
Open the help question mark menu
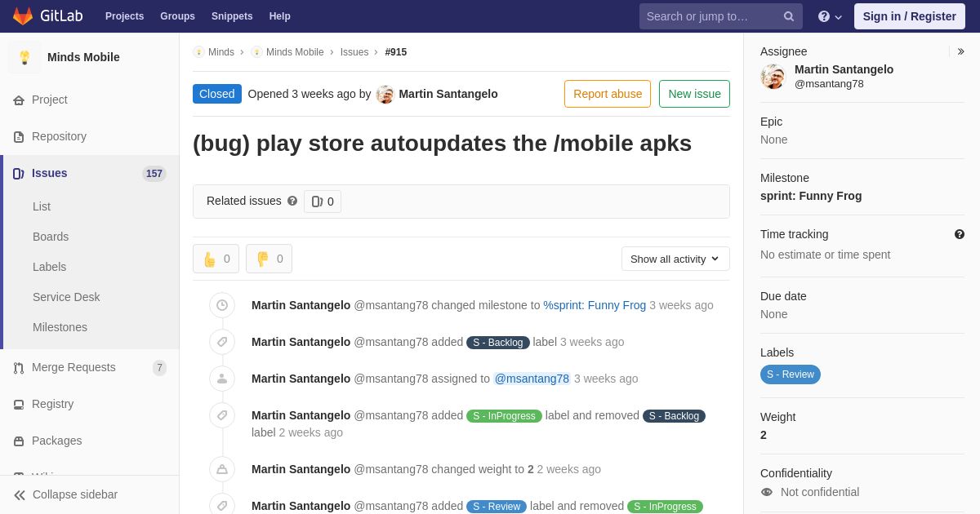pos(830,16)
